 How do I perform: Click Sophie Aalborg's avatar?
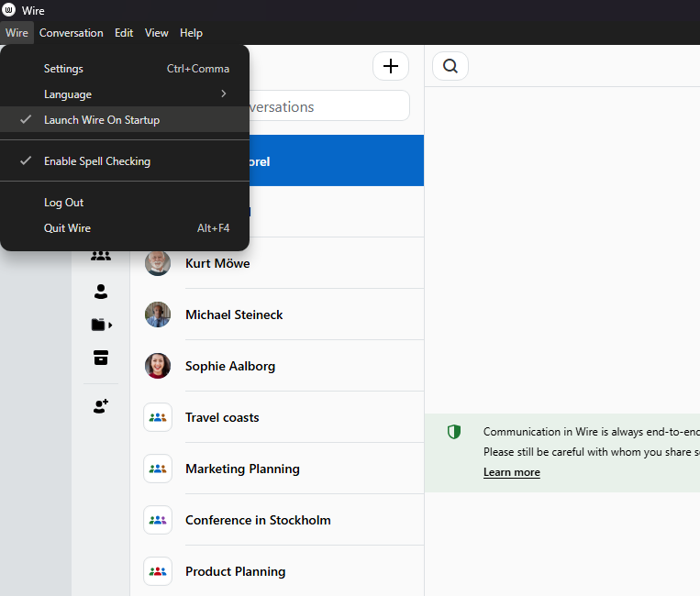tap(158, 366)
